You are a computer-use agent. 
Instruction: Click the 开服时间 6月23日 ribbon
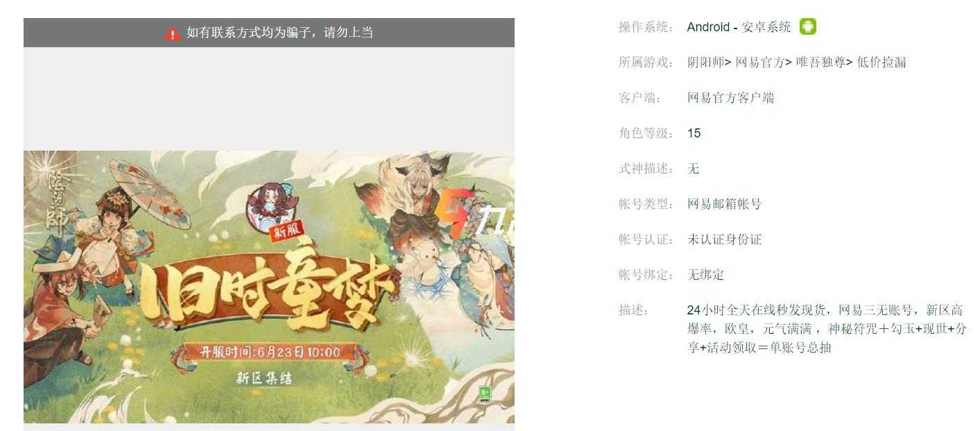pyautogui.click(x=270, y=352)
